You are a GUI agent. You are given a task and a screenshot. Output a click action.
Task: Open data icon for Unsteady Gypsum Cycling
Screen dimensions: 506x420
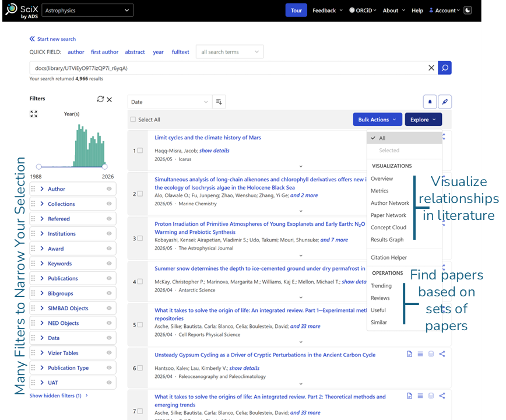[x=431, y=354]
